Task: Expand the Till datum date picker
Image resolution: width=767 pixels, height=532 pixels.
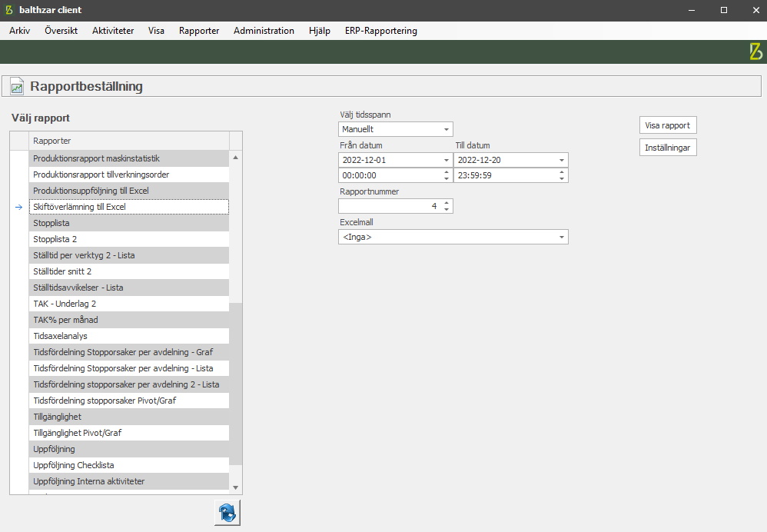Action: [562, 160]
